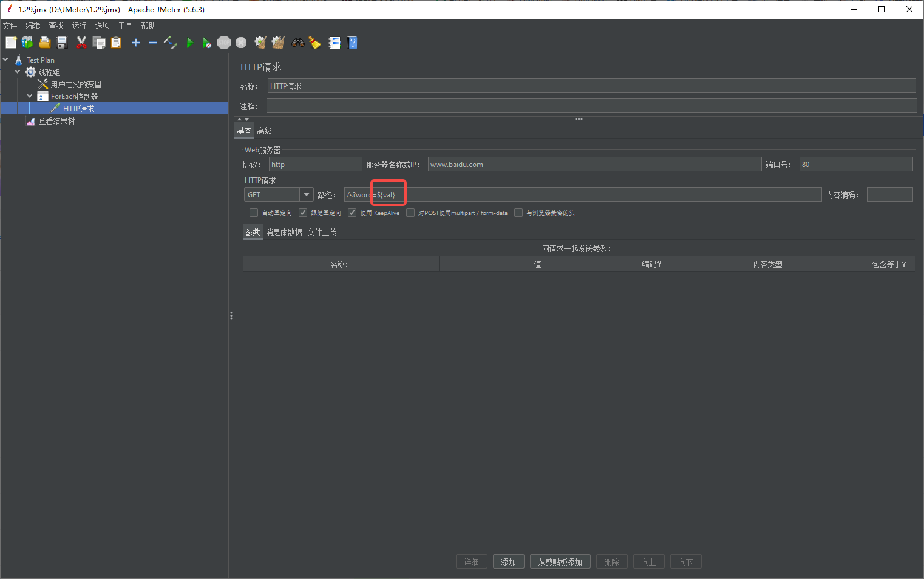Switch to the 参数 tab

point(253,232)
